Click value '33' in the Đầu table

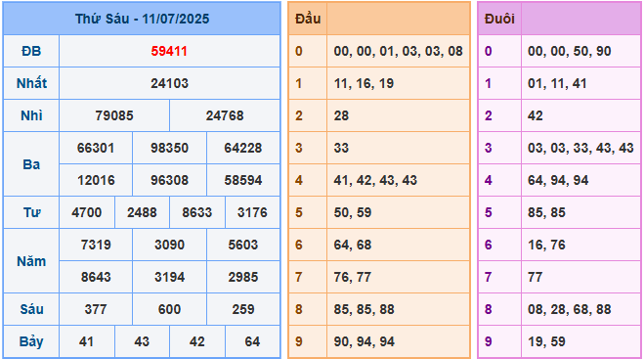tap(341, 148)
